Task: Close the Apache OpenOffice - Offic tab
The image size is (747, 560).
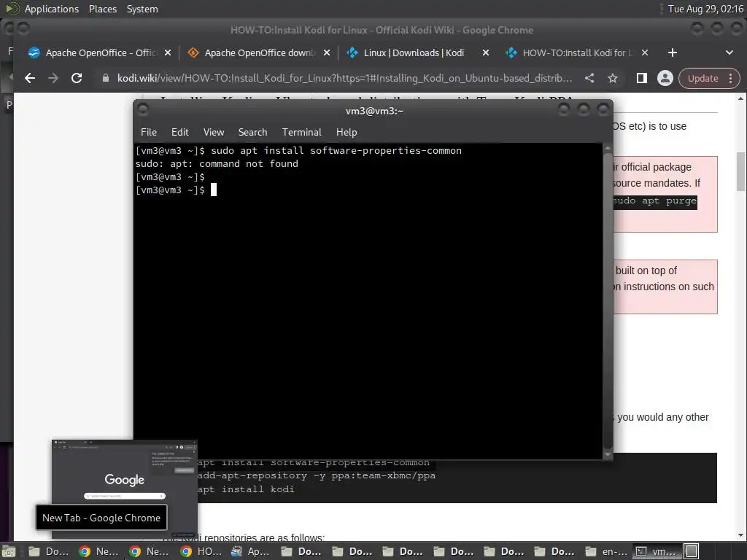Action: tap(168, 52)
